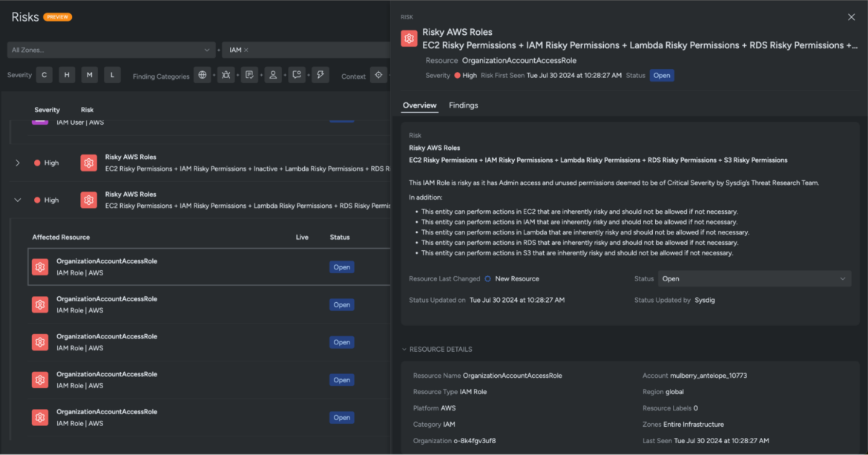The height and width of the screenshot is (455, 868).
Task: Click account value mulberry_antelope_10773
Action: coord(708,376)
